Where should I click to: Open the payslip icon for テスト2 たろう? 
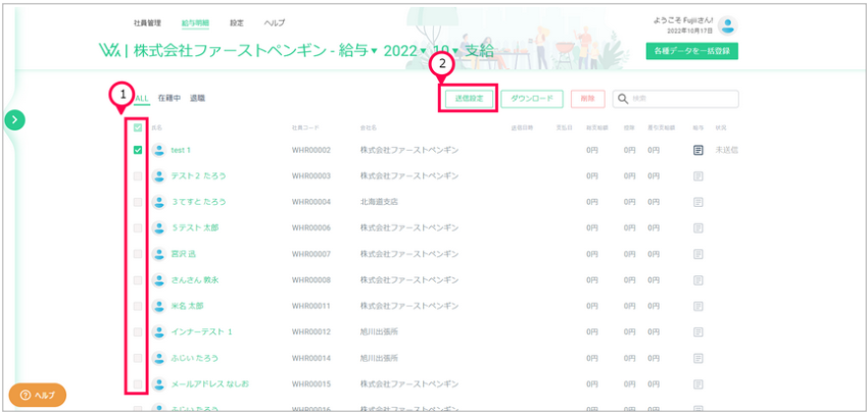698,175
